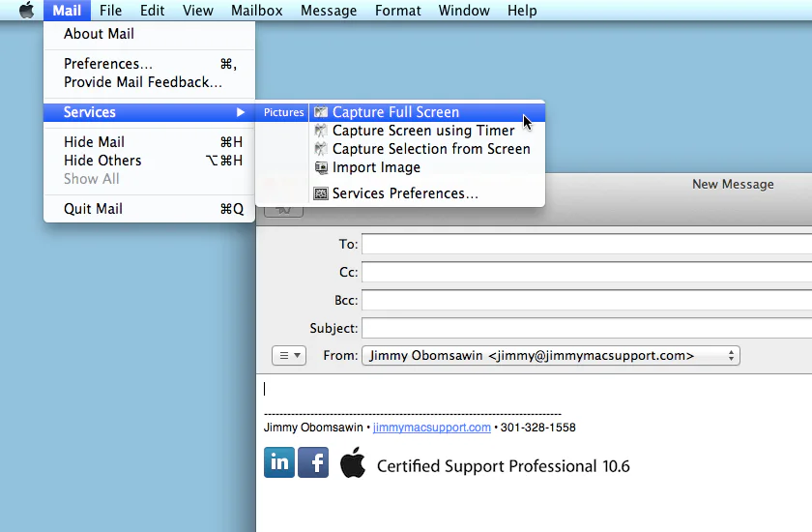
Task: Select Provide Mail Feedback…
Action: [x=149, y=82]
